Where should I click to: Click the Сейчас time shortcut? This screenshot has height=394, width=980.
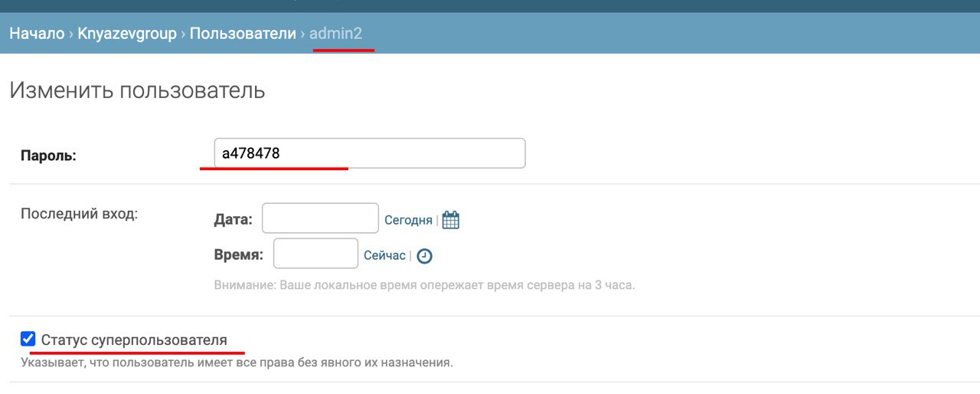click(x=384, y=256)
